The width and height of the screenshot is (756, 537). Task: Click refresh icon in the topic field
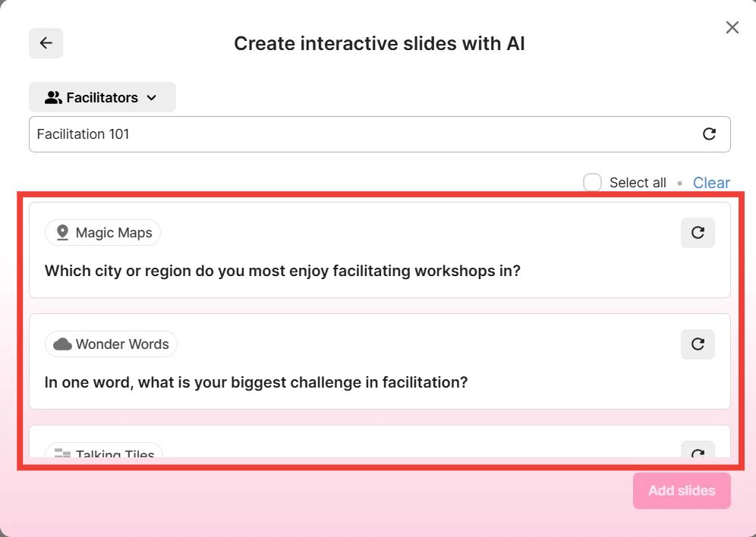pyautogui.click(x=709, y=134)
